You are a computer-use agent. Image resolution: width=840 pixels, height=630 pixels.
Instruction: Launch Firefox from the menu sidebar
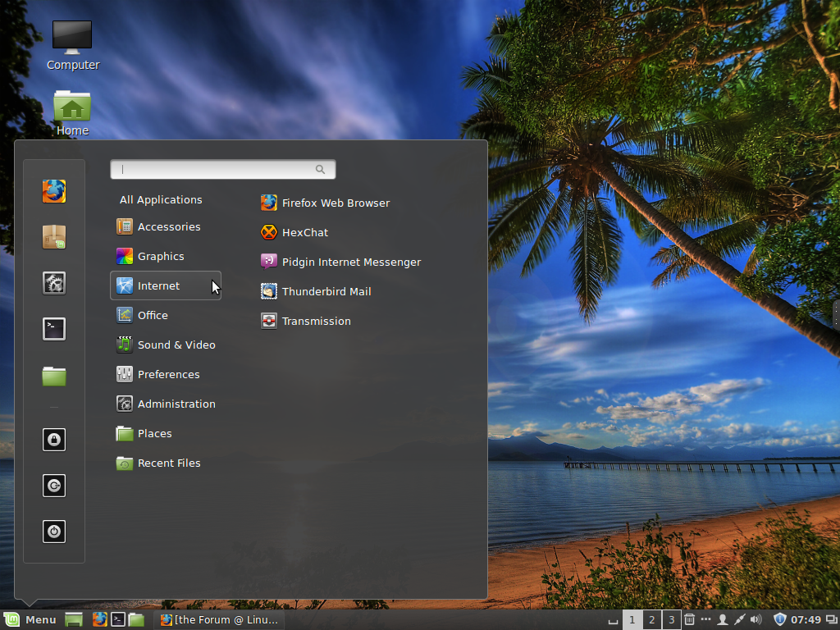coord(53,191)
